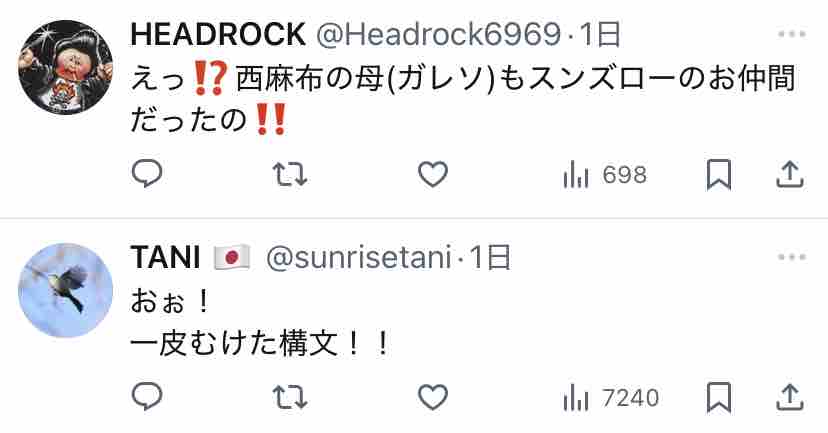Share HEADROCK's tweet
The height and width of the screenshot is (433, 828).
click(790, 174)
